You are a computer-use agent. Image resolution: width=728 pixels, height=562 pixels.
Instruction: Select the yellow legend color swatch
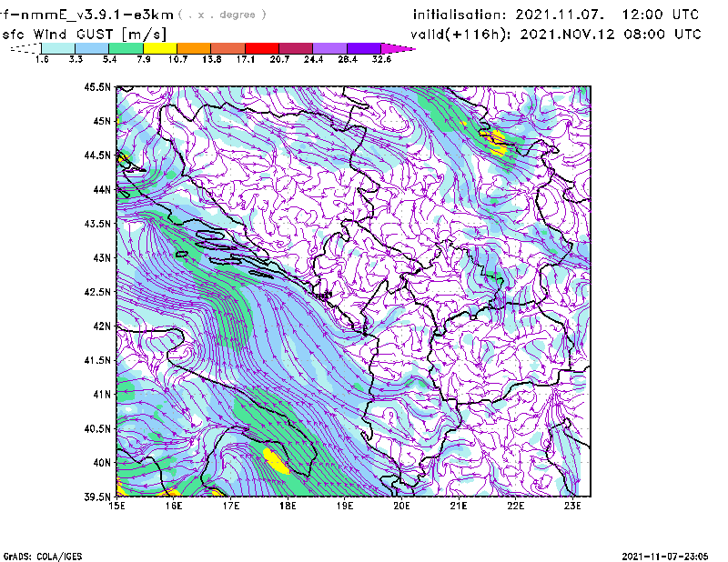click(160, 48)
